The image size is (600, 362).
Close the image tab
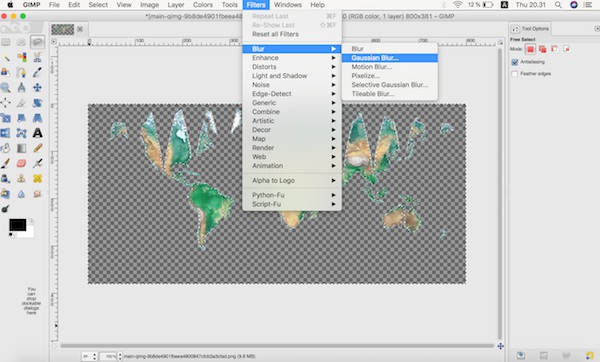click(x=80, y=29)
